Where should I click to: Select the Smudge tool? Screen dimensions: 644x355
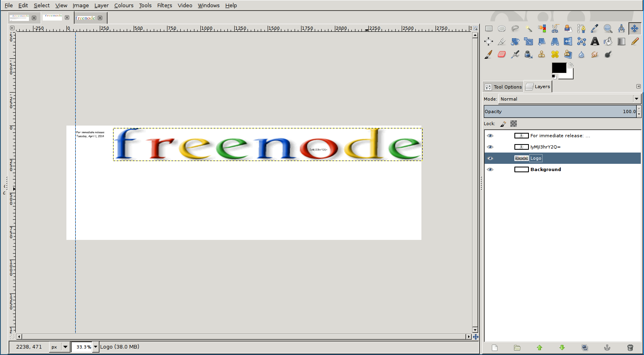pyautogui.click(x=594, y=54)
